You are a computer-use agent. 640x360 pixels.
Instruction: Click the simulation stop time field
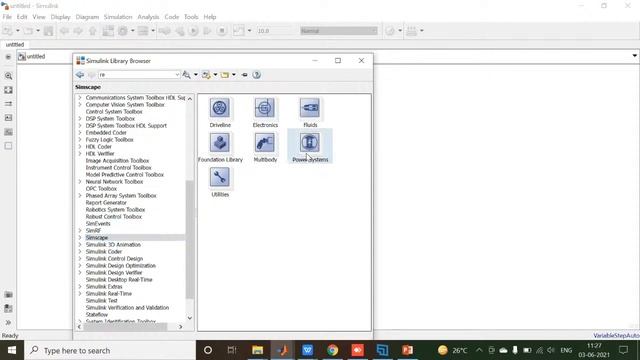point(275,31)
